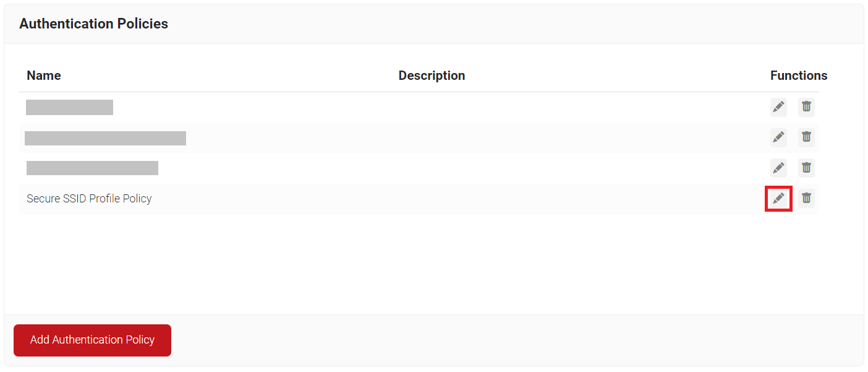Click the Name column header
The height and width of the screenshot is (372, 868).
[x=44, y=76]
